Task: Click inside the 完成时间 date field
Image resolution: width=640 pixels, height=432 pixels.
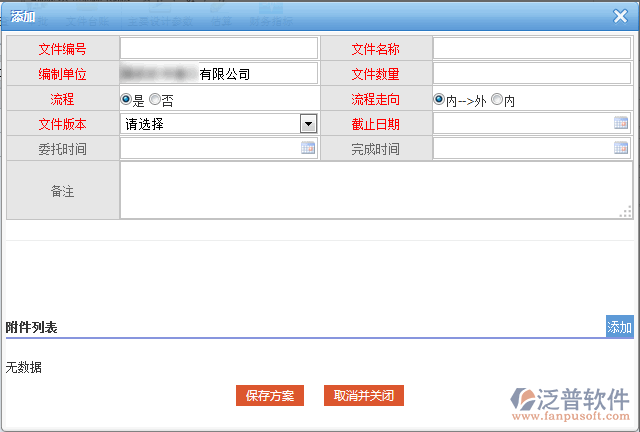Action: (x=522, y=149)
